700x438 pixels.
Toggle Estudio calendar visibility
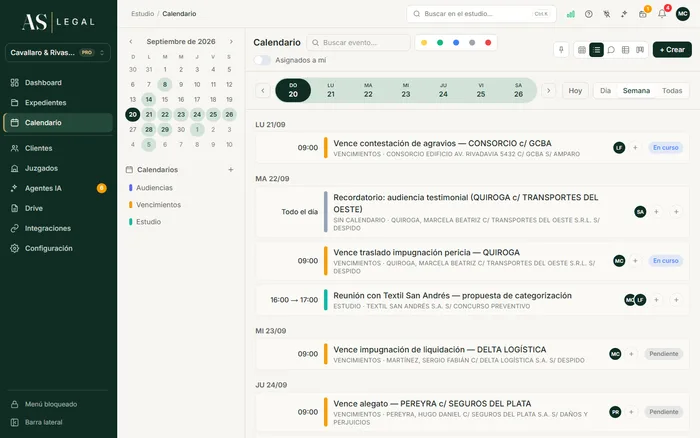click(x=145, y=222)
